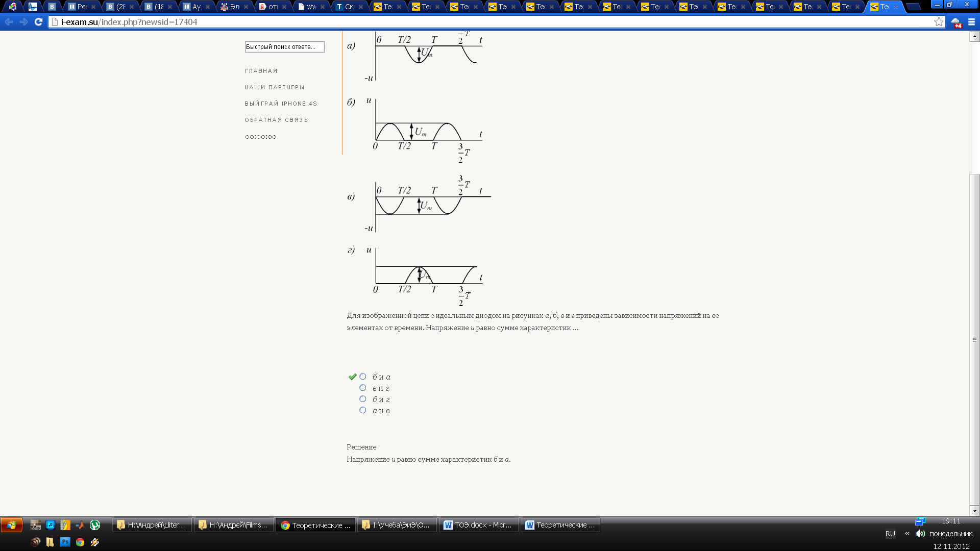Screen dimensions: 980x551
Task: Switch to 'I:\Учеба\ЭиЭ' taskbar folder window
Action: click(397, 525)
